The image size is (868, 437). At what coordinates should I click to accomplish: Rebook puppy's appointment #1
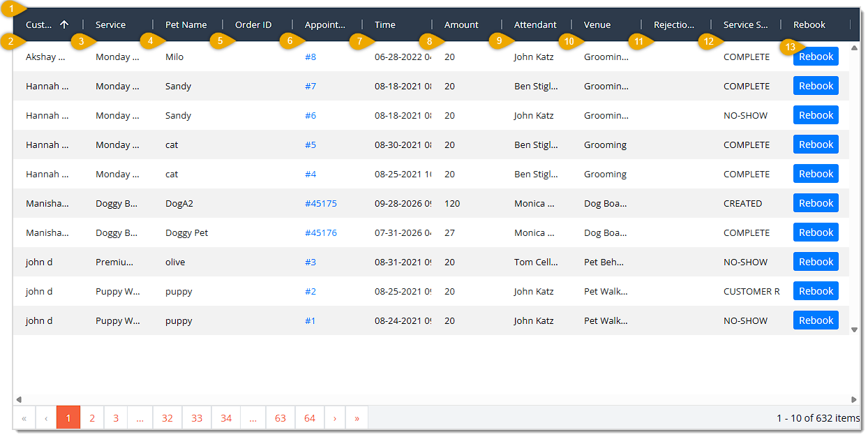[816, 320]
